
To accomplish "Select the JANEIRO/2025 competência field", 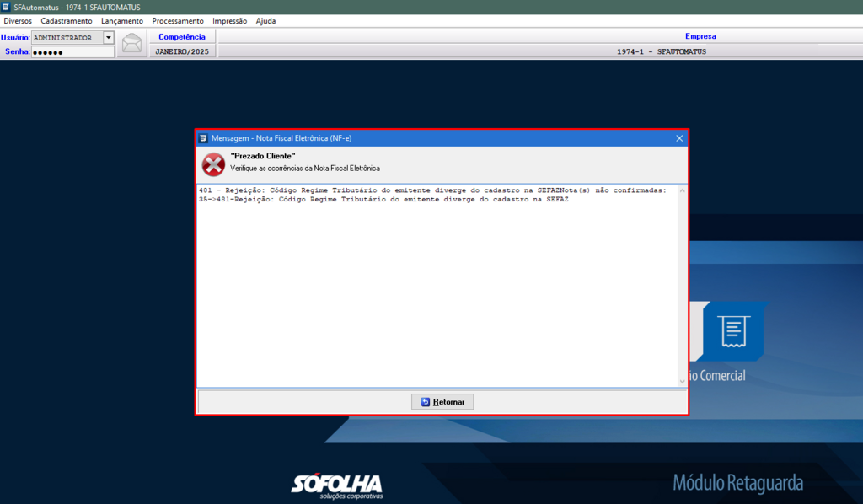I will (182, 51).
